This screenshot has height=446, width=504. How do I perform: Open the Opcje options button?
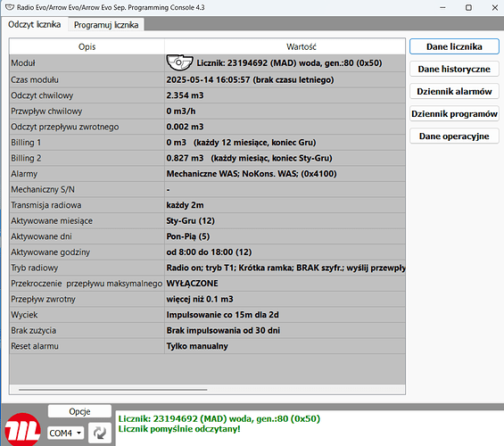click(79, 411)
